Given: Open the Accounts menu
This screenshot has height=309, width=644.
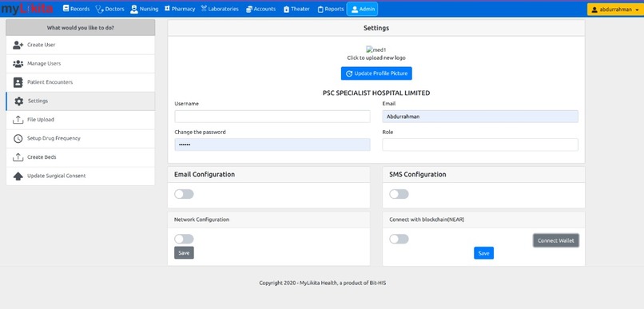Looking at the screenshot, I should (260, 9).
